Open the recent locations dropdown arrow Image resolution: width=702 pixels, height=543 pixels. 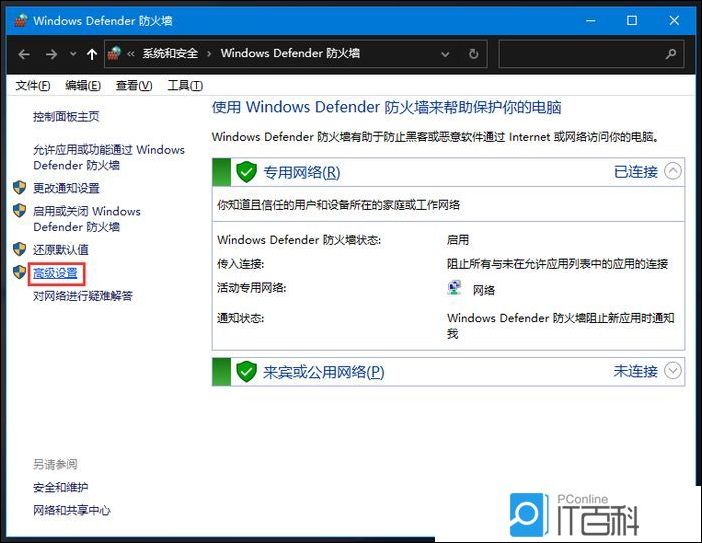(x=73, y=55)
